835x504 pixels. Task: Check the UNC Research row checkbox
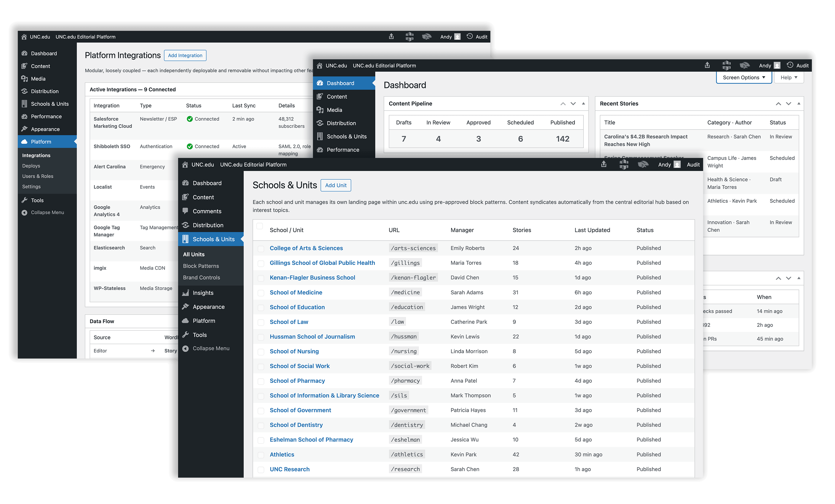[260, 470]
